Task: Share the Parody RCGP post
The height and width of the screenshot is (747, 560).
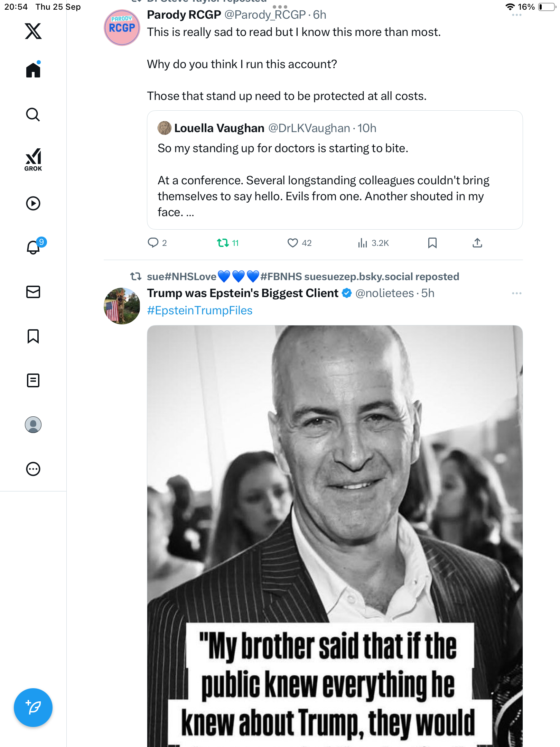Action: click(x=477, y=243)
